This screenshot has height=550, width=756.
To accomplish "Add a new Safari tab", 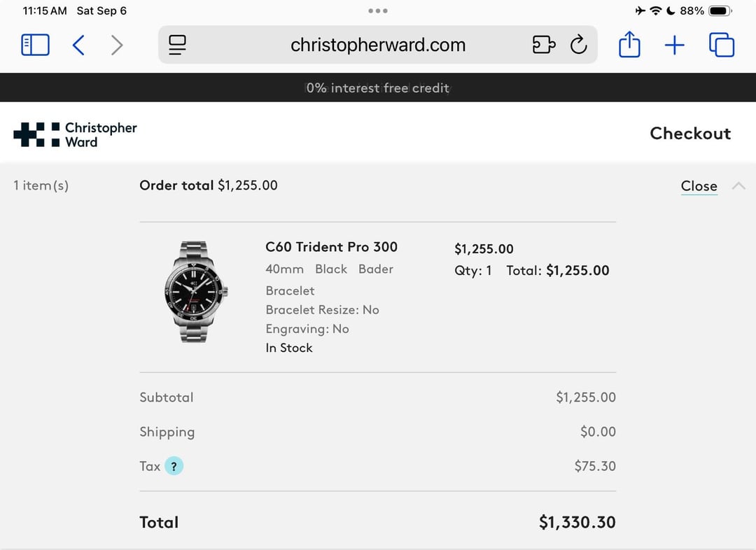I will [x=675, y=45].
